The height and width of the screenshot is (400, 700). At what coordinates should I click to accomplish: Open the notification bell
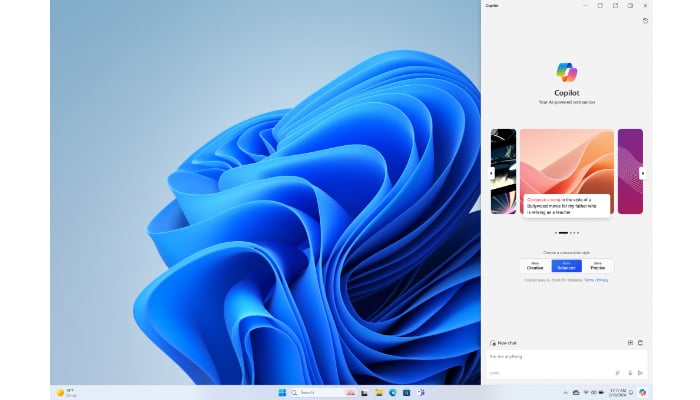(x=631, y=392)
